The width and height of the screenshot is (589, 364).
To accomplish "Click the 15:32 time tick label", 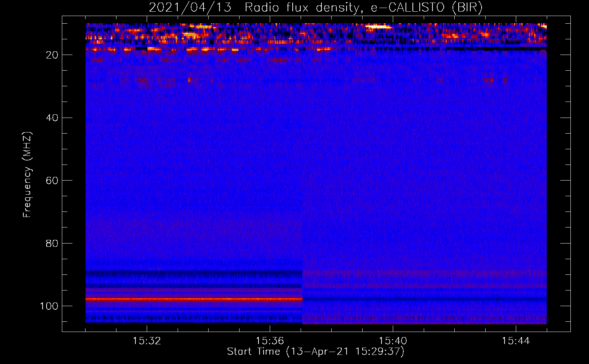I will (x=147, y=341).
